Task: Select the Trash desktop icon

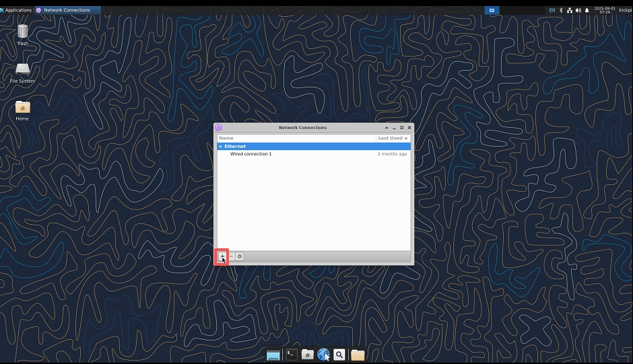Action: coord(22,32)
